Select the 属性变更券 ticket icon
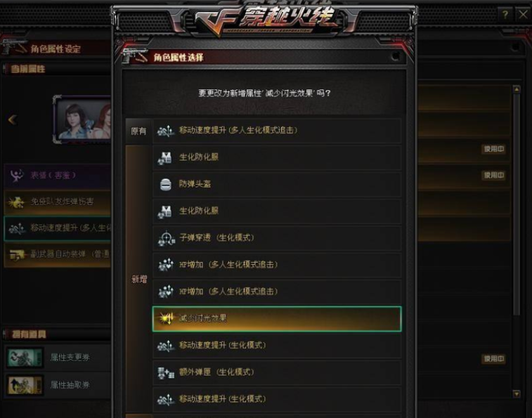Screen dimensions: 532x418 point(25,358)
